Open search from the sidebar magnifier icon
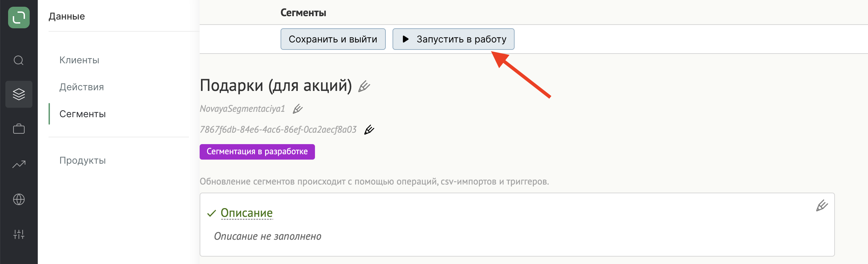Screen dimensions: 868x264 coord(19,60)
